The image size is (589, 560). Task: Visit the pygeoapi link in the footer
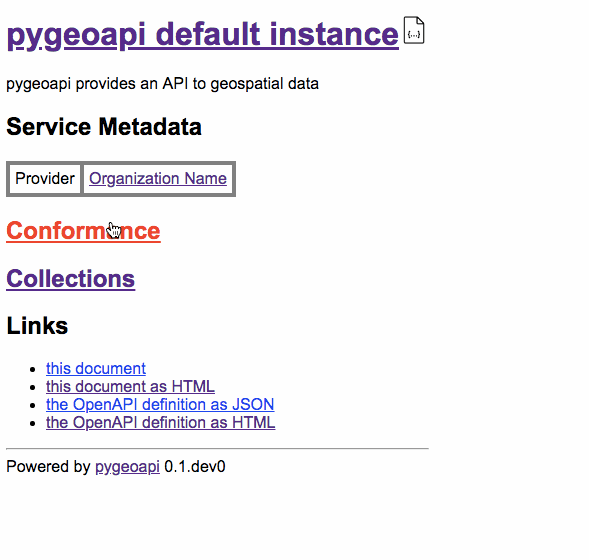pos(127,467)
